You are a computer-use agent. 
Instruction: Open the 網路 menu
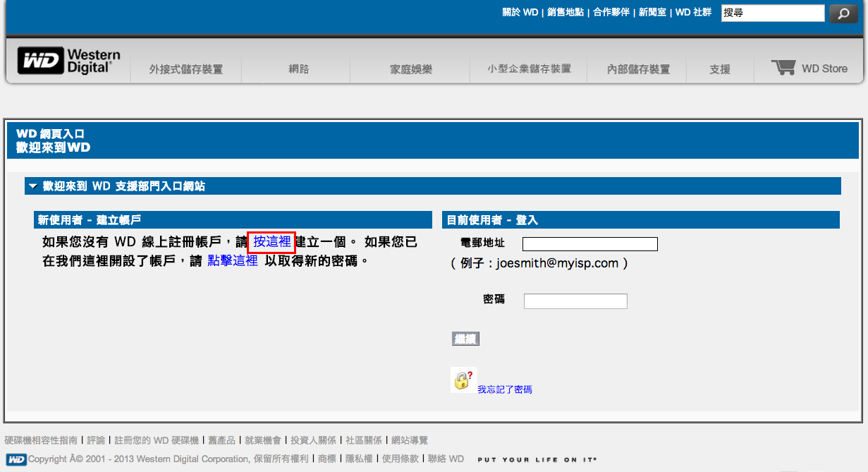point(299,69)
